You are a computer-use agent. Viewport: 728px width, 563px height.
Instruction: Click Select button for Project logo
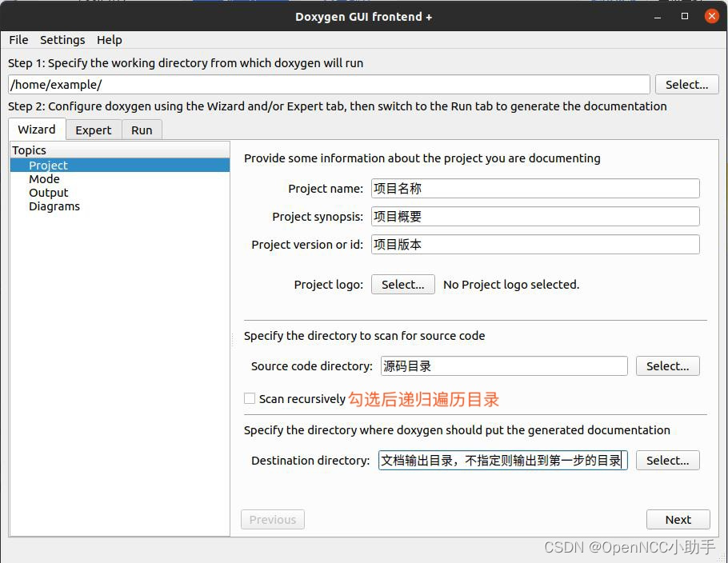click(x=403, y=284)
